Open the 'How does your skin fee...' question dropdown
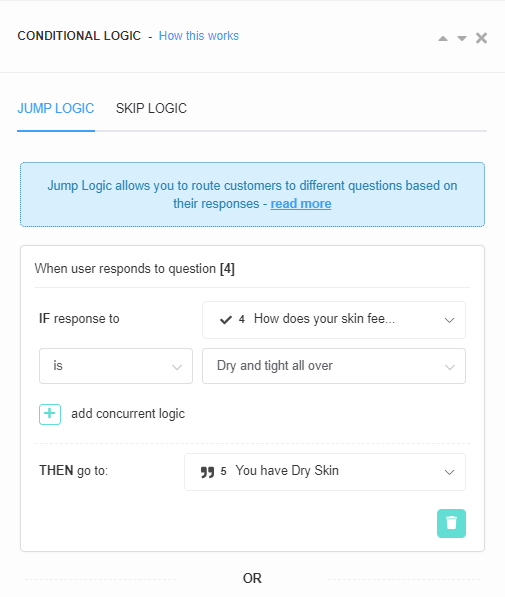Viewport: 505px width, 597px height. click(334, 320)
